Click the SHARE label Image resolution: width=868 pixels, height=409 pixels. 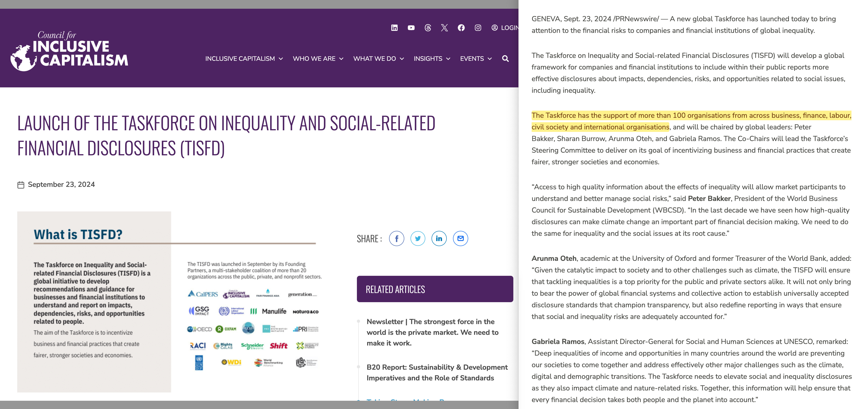click(x=369, y=239)
